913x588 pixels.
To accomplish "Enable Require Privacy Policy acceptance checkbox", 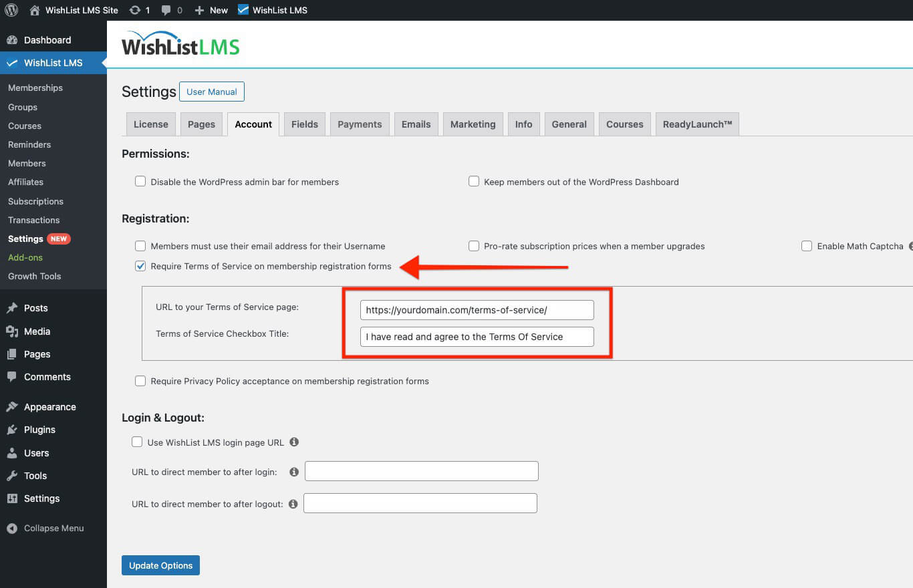I will (140, 380).
